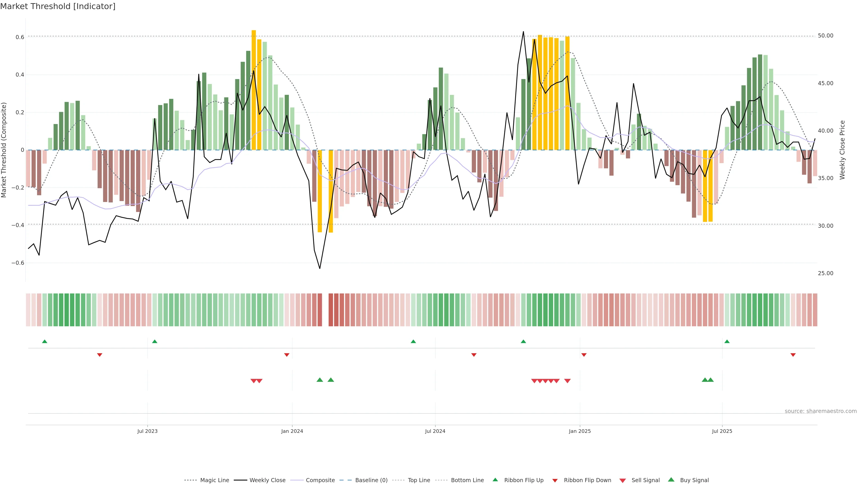The width and height of the screenshot is (868, 488).
Task: Click the Jul 2025 x-axis label
Action: click(x=722, y=431)
